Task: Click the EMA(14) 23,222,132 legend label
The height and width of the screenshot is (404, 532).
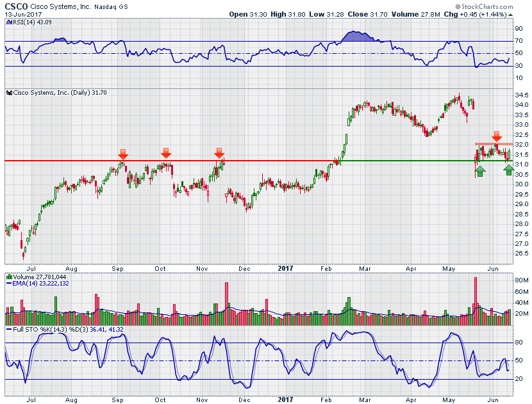Action: (40, 284)
